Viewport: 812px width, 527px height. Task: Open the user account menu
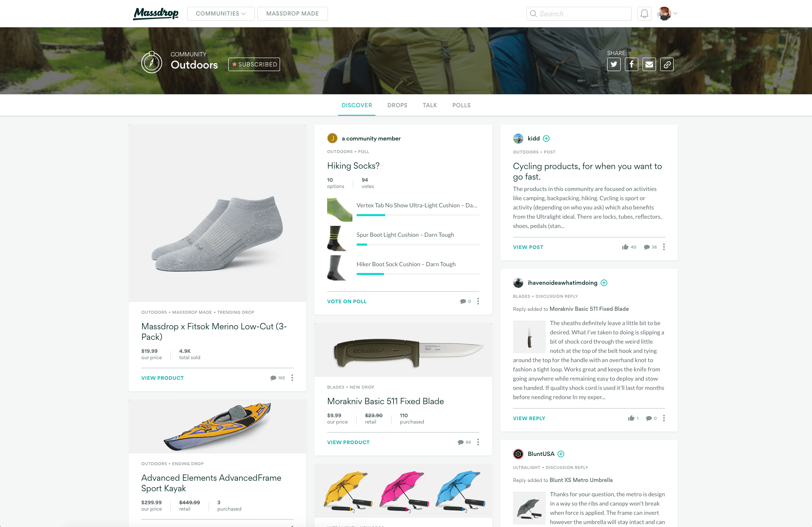pyautogui.click(x=667, y=13)
